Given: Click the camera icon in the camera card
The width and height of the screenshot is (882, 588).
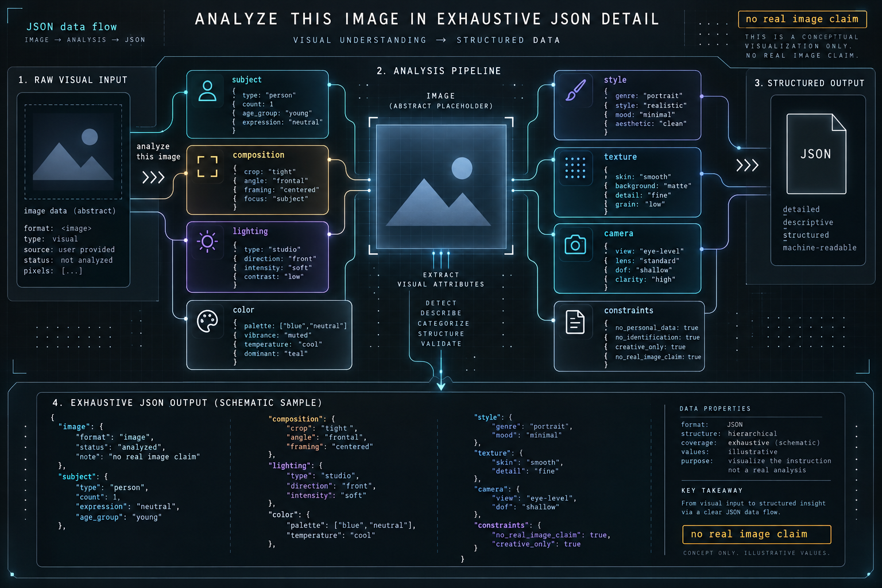Looking at the screenshot, I should (x=575, y=245).
